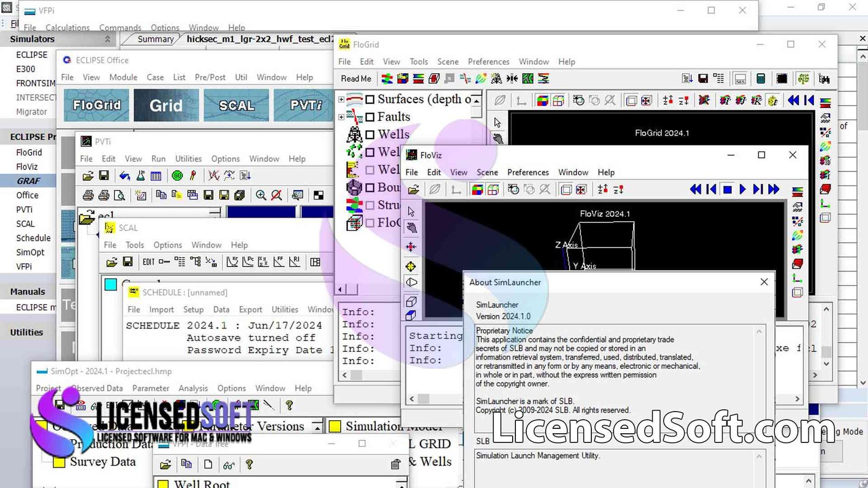Click the open file icon in FloViz toolbar
The image size is (868, 488).
tap(413, 189)
